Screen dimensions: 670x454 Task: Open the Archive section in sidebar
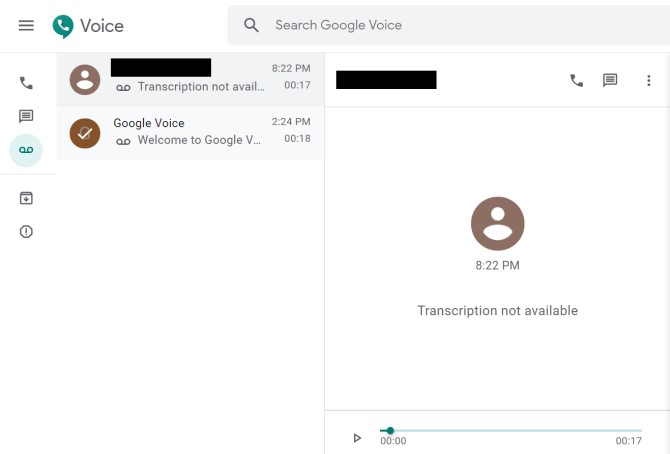tap(26, 198)
